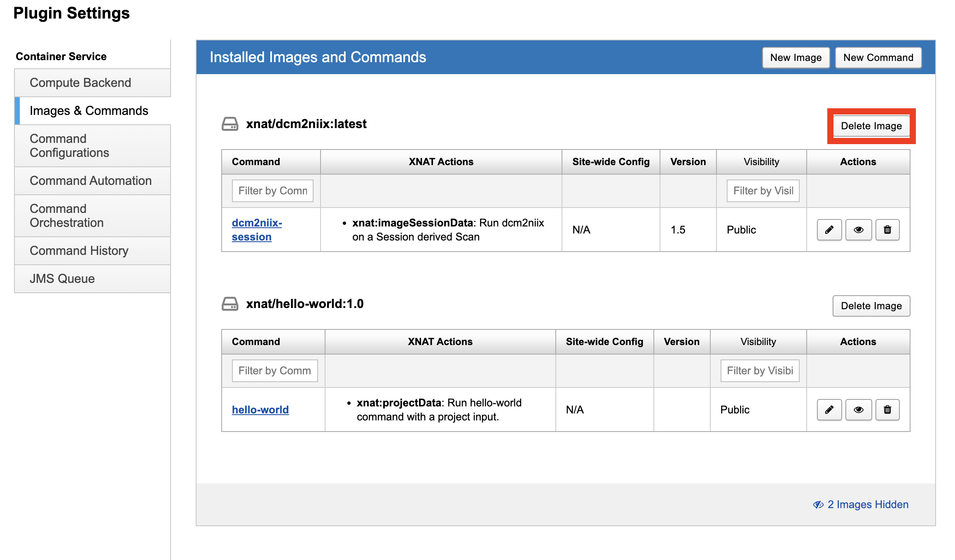955x560 pixels.
Task: Delete hello-world command with trash icon
Action: (x=887, y=410)
